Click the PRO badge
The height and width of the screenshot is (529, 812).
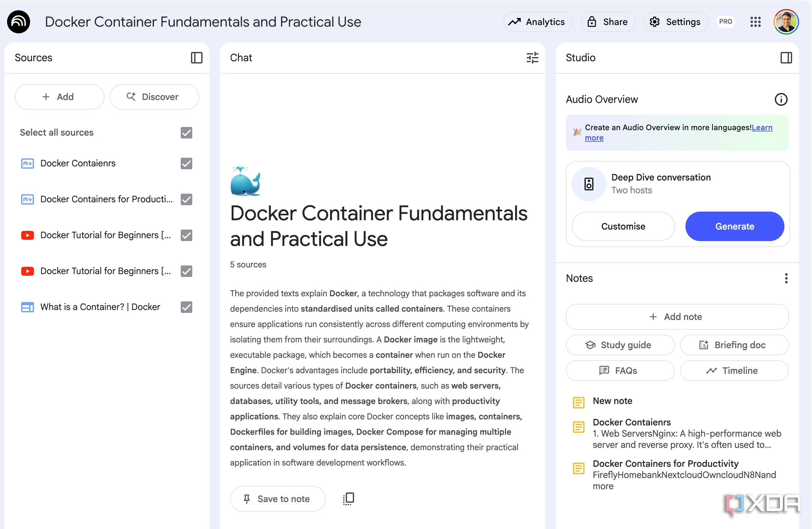(x=725, y=22)
